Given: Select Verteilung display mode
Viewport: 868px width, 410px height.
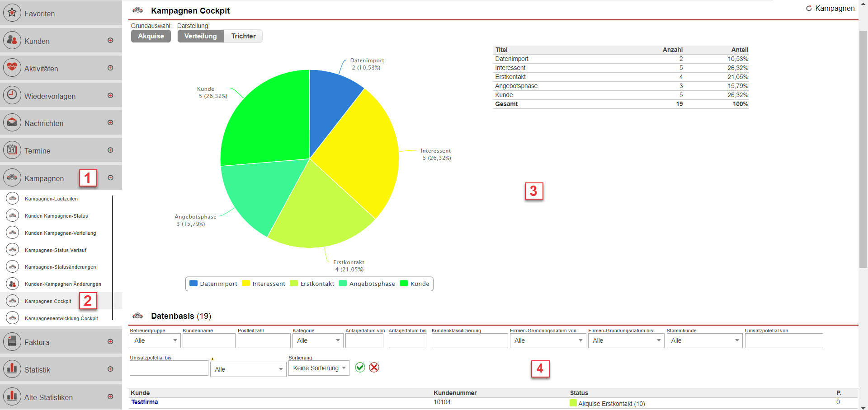Looking at the screenshot, I should [x=200, y=36].
